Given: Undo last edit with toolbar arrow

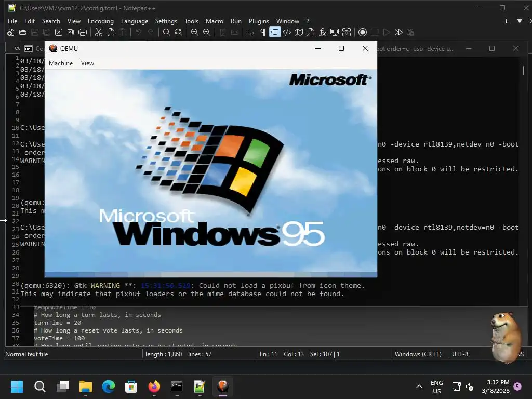Looking at the screenshot, I should pos(138,32).
